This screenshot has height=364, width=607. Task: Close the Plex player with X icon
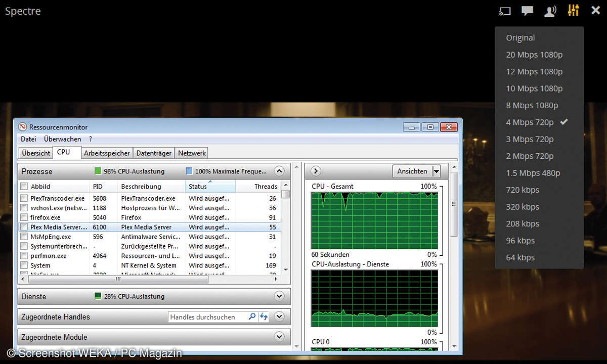click(x=595, y=11)
